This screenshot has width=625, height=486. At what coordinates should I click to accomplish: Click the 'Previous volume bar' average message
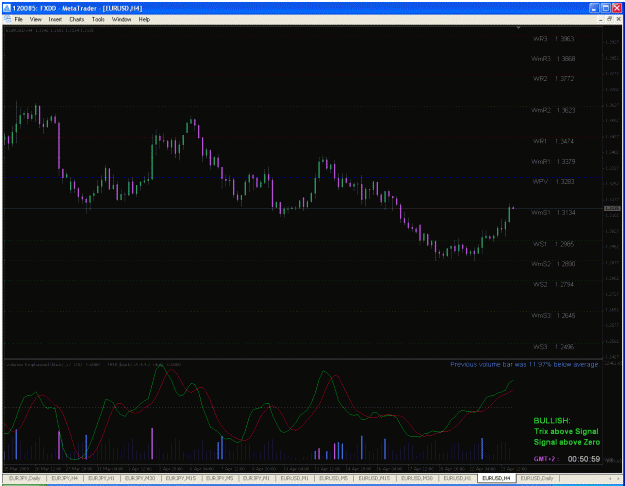[524, 364]
